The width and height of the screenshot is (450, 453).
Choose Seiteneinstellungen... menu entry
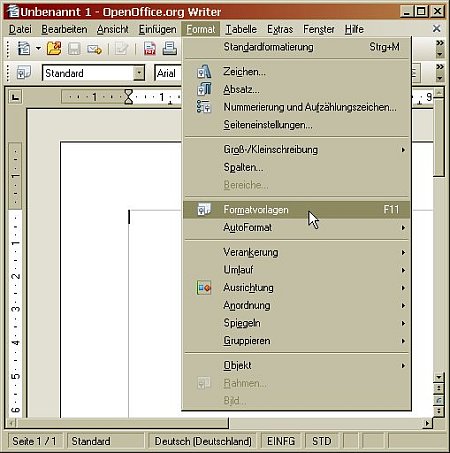(297, 125)
